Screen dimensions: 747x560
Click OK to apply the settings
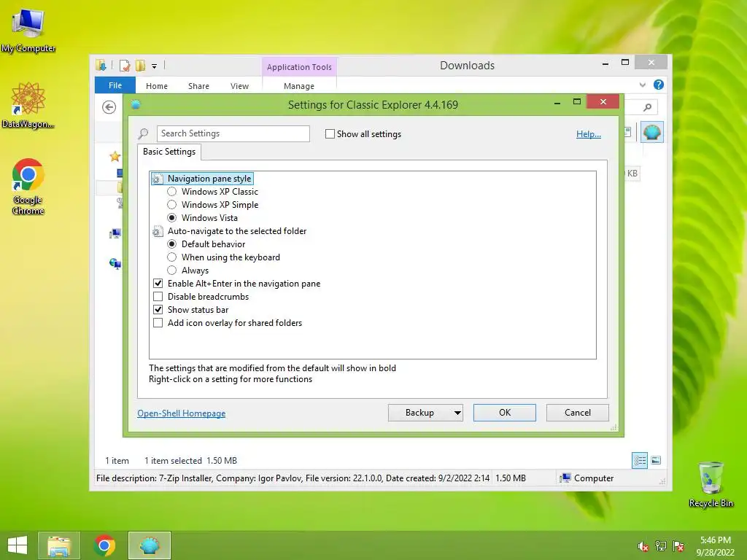[x=505, y=413]
